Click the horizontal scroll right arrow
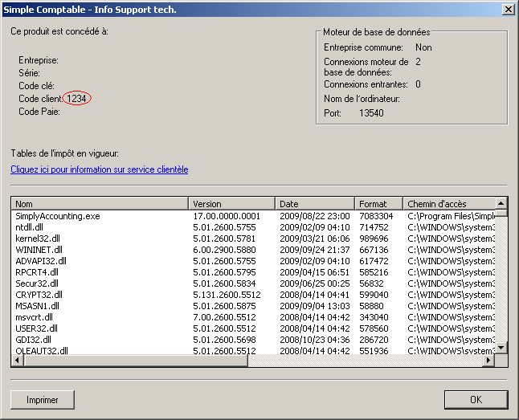519x420 pixels. 488,361
